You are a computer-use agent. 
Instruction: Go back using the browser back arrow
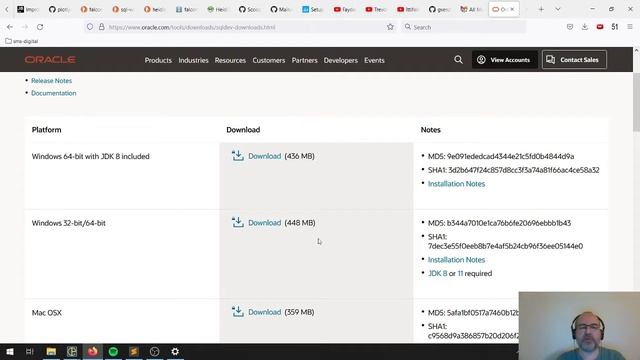tap(10, 27)
